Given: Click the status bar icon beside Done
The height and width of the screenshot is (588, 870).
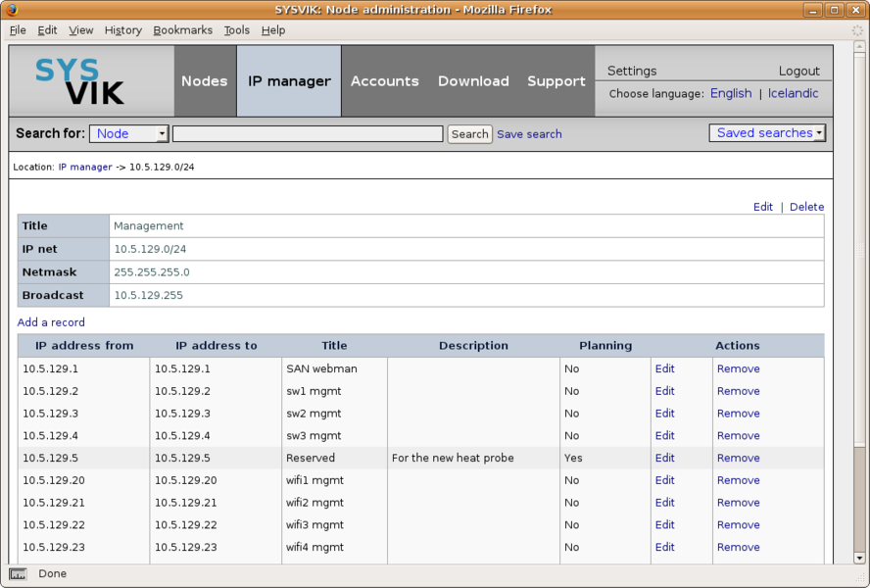Looking at the screenshot, I should [x=18, y=574].
